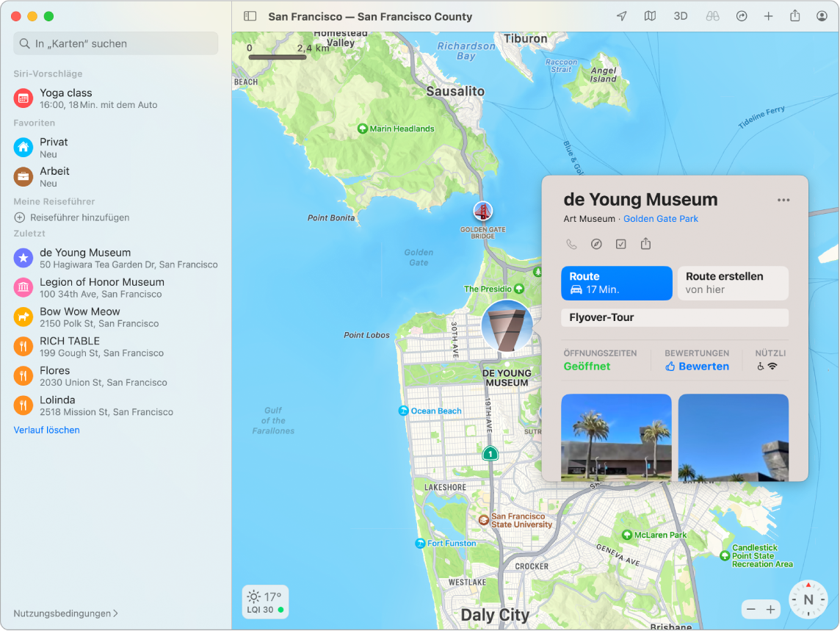Share the map via the share icon
This screenshot has width=840, height=631.
point(794,15)
